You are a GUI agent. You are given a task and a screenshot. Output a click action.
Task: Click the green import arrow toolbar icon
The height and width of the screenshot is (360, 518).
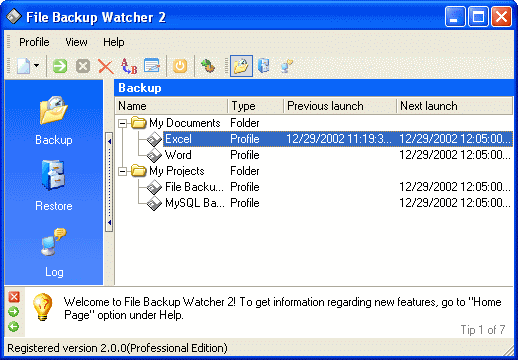point(208,66)
